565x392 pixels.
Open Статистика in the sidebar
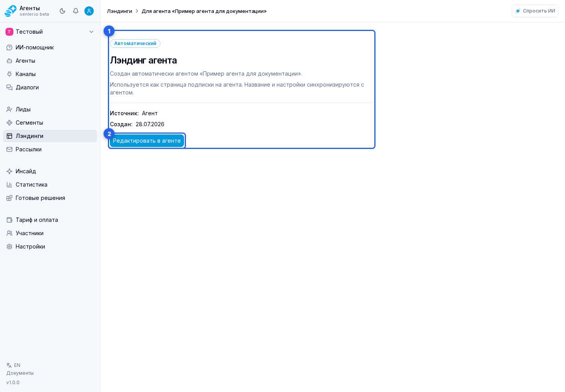click(x=50, y=185)
